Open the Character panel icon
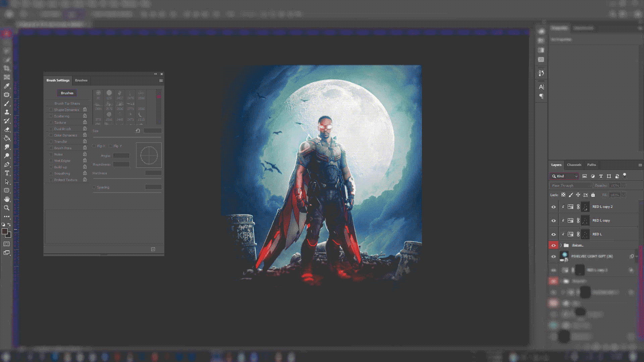644x362 pixels. click(x=541, y=87)
